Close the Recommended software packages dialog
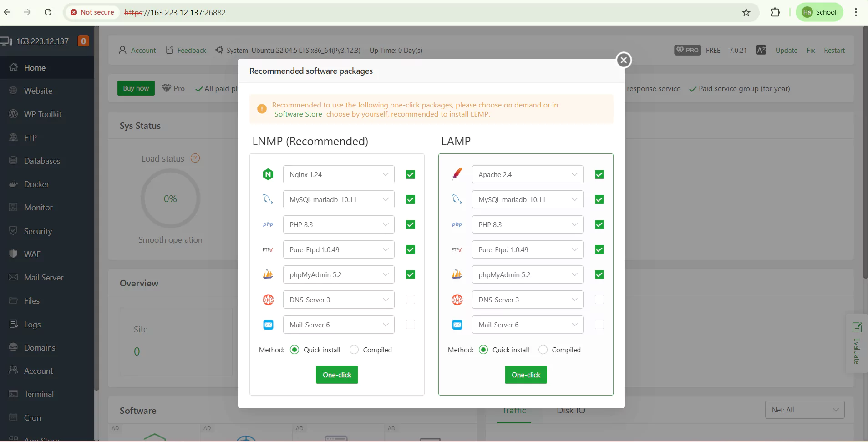The height and width of the screenshot is (442, 868). coord(624,60)
